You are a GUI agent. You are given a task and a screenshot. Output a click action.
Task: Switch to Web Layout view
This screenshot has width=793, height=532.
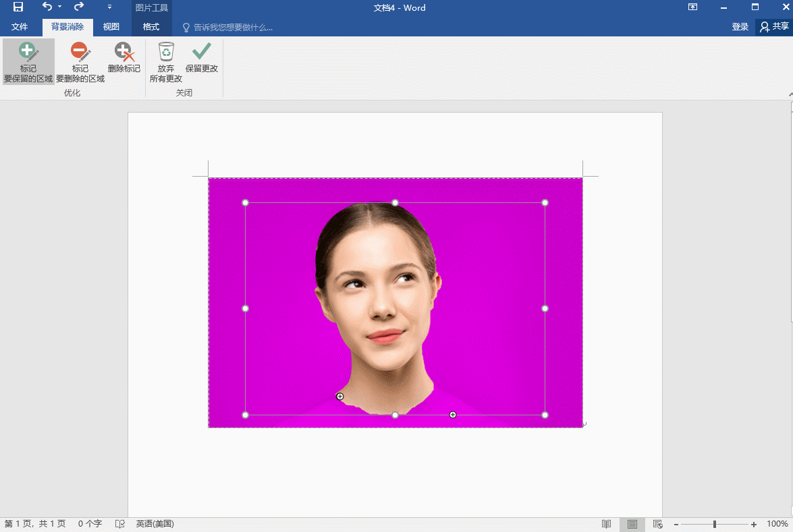point(657,524)
